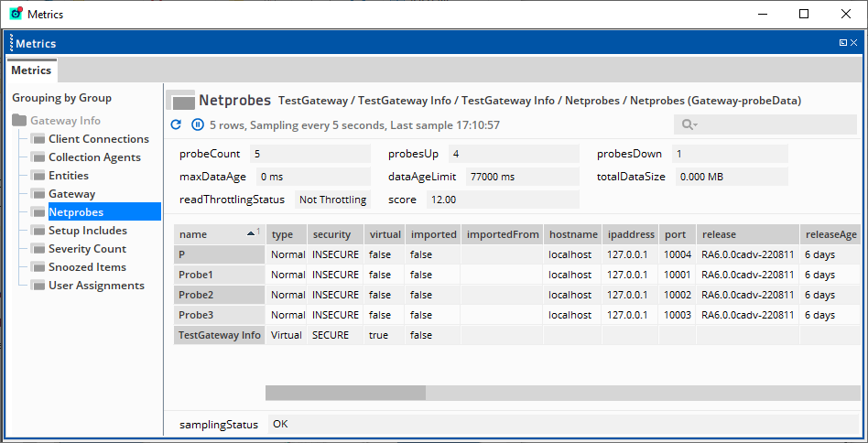Screen dimensions: 868x443
Task: Float the Metrics panel with the dock icon
Action: tap(842, 43)
